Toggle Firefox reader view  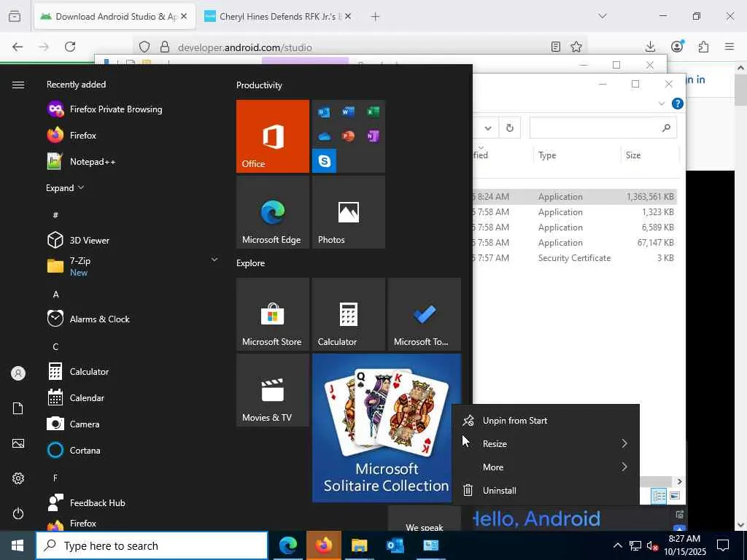555,47
